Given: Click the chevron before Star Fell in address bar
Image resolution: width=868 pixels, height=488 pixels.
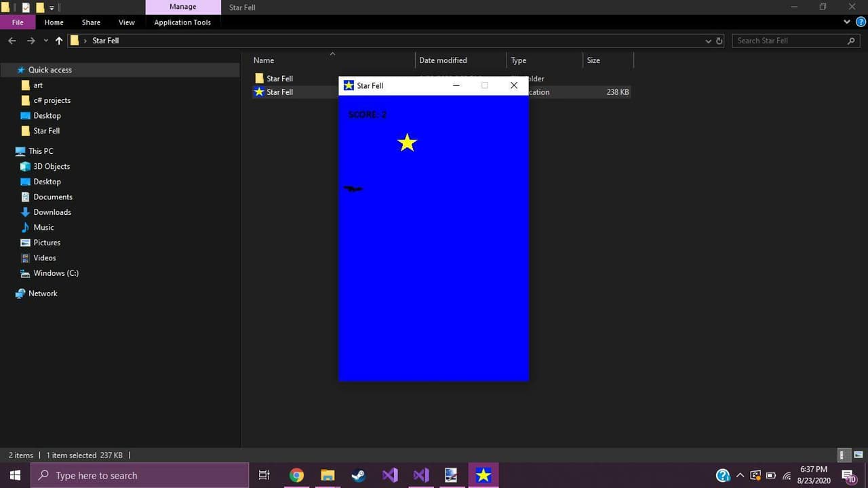Looking at the screenshot, I should pos(85,41).
